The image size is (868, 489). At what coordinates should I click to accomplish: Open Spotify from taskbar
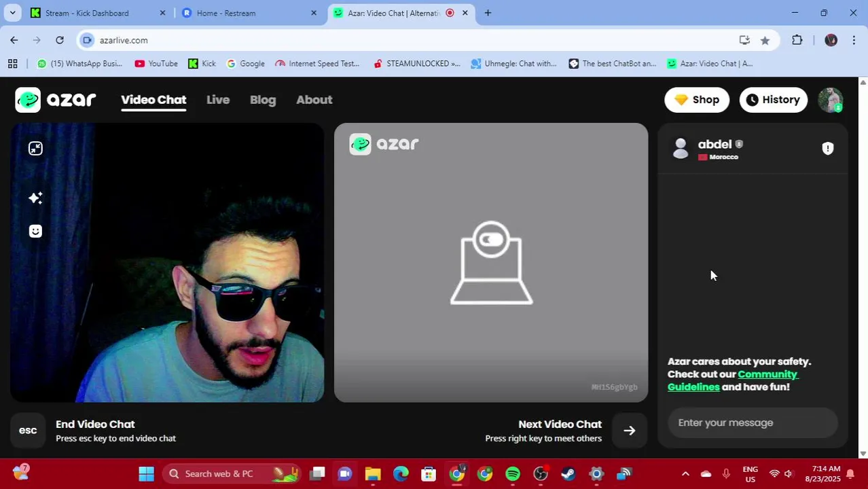tap(513, 473)
